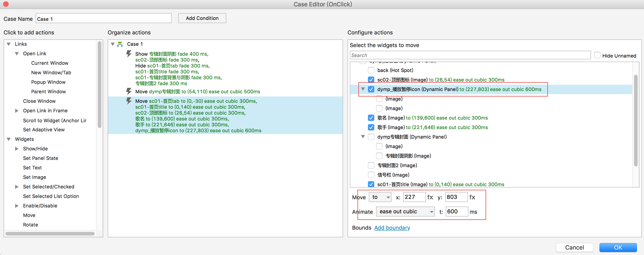Confirm with the OK button
644x255 pixels.
click(618, 248)
